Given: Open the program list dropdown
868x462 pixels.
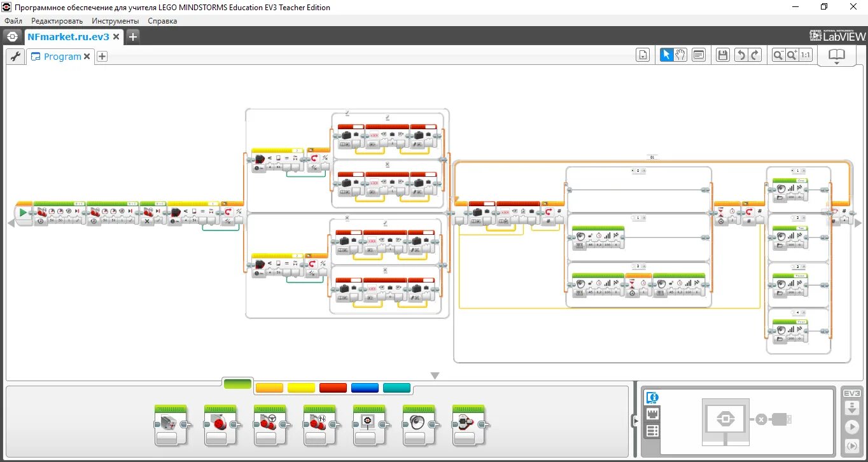Looking at the screenshot, I should [x=643, y=55].
